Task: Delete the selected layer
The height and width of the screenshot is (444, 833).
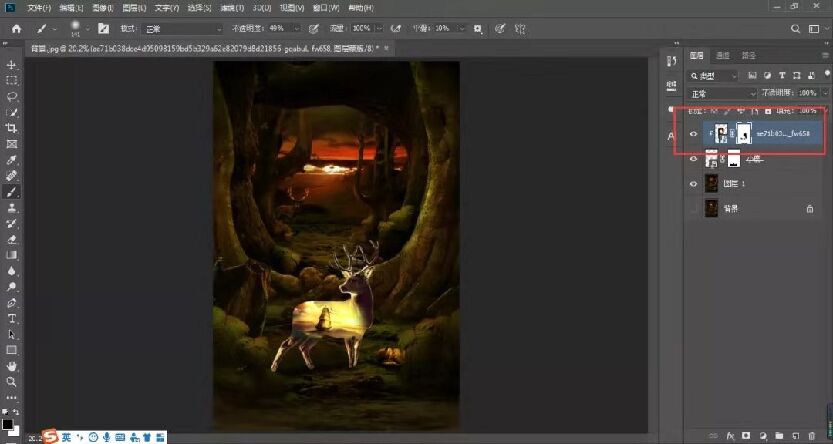Action: 811,436
